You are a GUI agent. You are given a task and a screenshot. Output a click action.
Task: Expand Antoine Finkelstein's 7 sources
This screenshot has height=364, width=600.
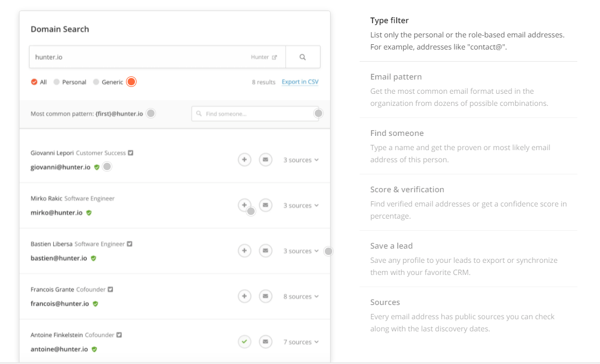[301, 342]
